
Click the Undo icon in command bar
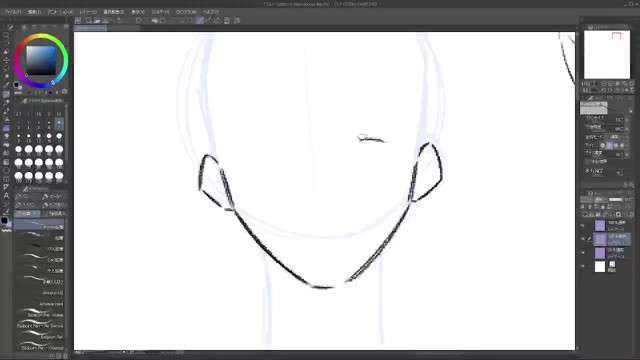tap(120, 20)
